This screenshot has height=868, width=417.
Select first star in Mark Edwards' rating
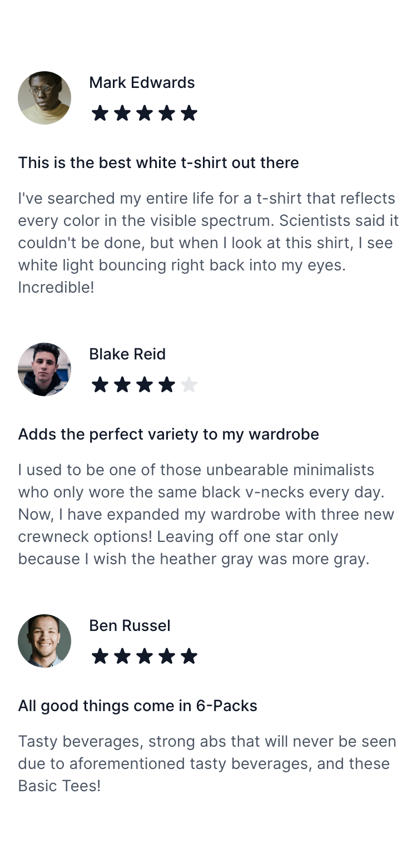coord(100,113)
